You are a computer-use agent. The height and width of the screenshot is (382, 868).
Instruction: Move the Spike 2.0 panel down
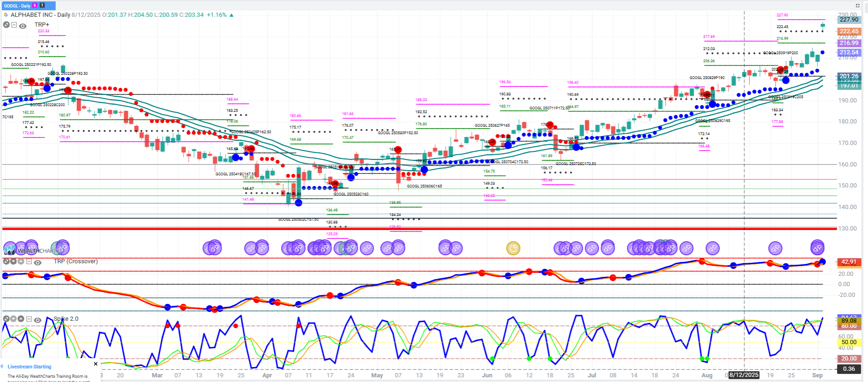(13, 319)
